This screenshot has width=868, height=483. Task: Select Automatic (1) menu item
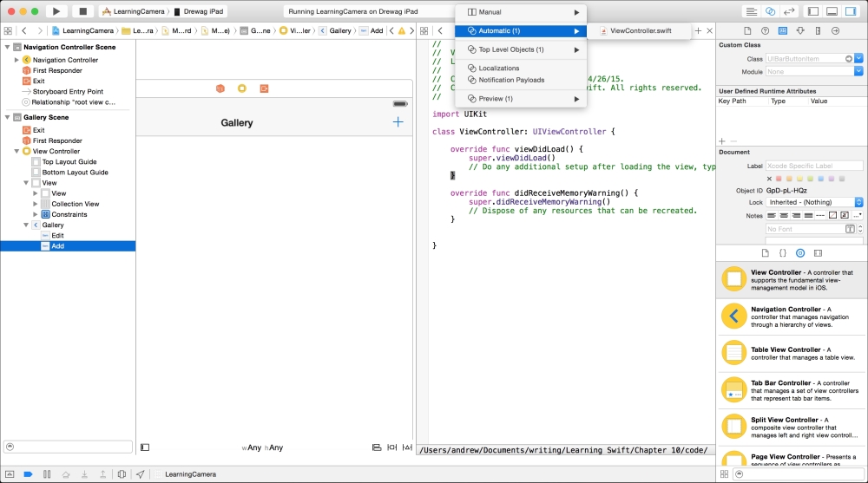tap(520, 31)
